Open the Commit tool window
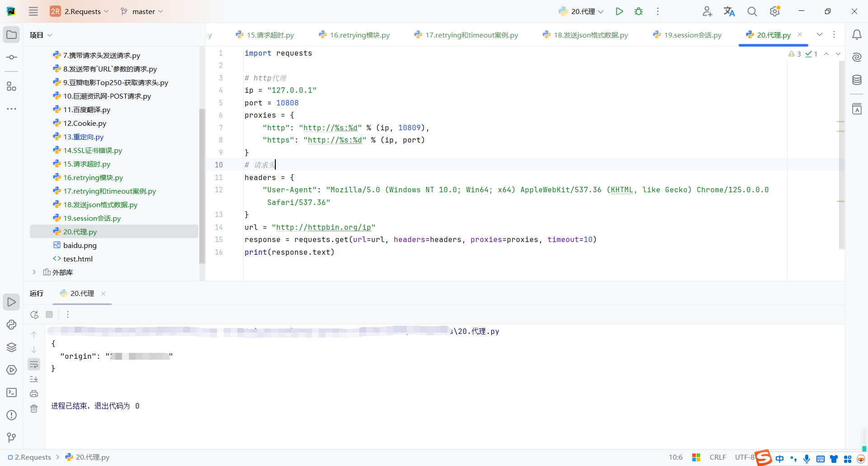The height and width of the screenshot is (466, 868). click(11, 57)
